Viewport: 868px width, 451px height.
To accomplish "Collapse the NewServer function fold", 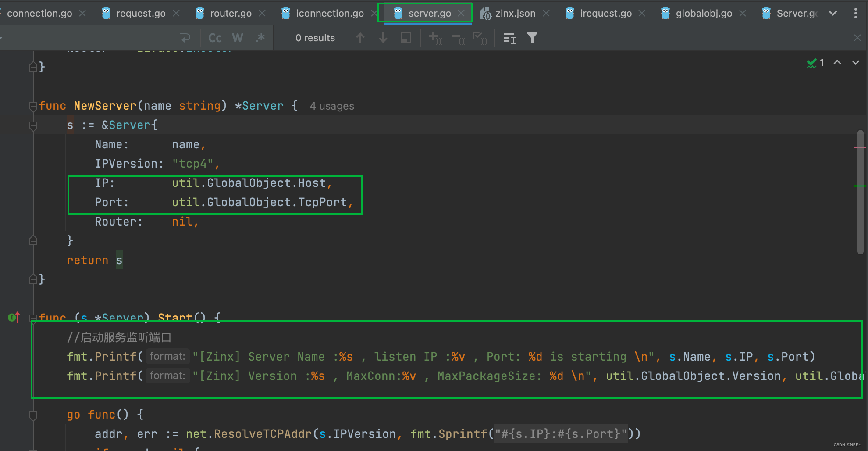I will 33,106.
